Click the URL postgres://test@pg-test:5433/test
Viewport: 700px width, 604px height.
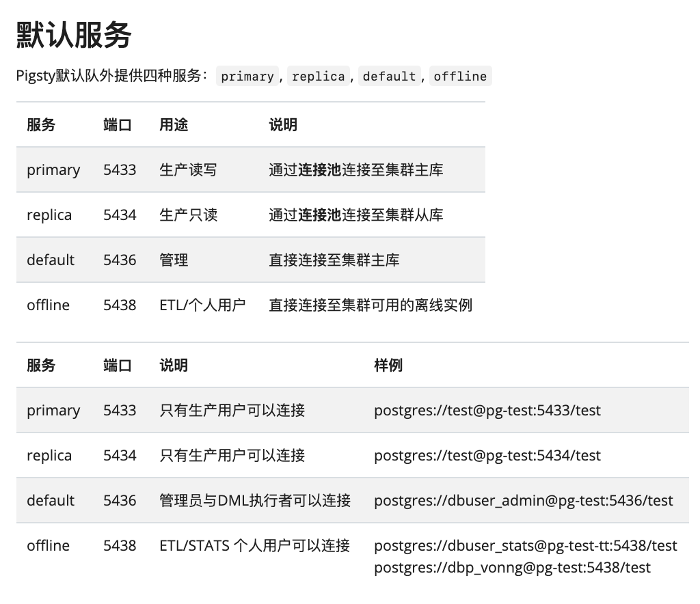487,410
